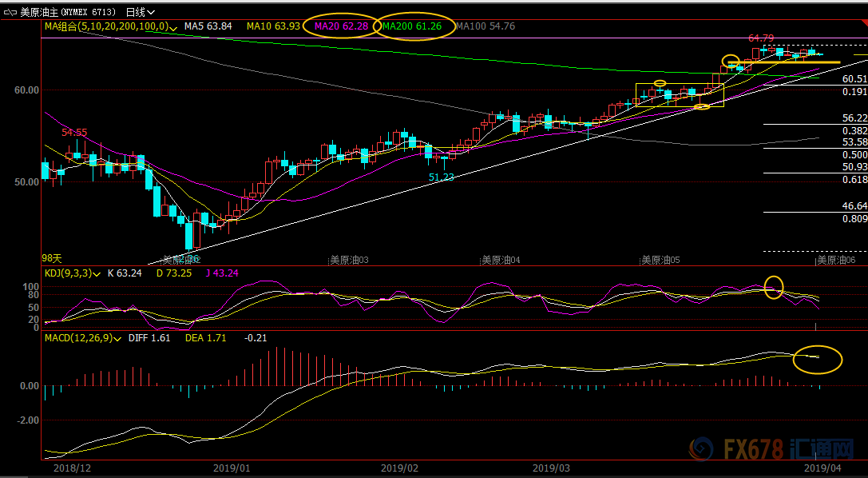Click the 53.58 Fibonacci level label
The image size is (868, 478).
click(x=854, y=142)
